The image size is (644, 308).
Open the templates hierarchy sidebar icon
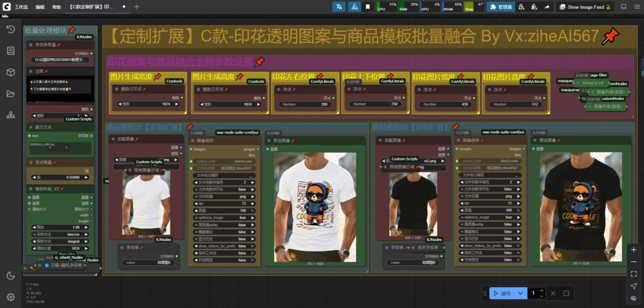click(11, 115)
